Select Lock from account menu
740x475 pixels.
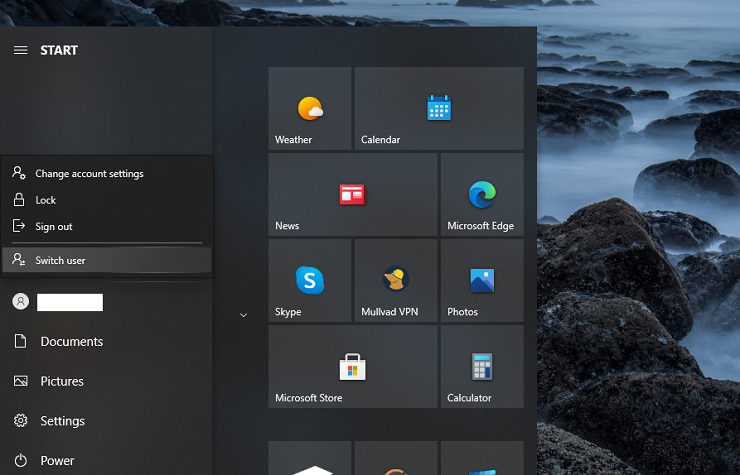(x=107, y=200)
